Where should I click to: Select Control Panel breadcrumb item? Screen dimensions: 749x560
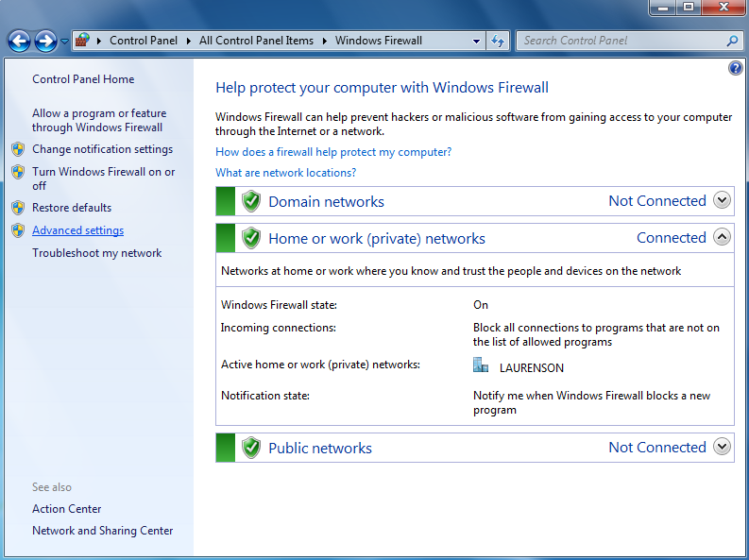(144, 41)
